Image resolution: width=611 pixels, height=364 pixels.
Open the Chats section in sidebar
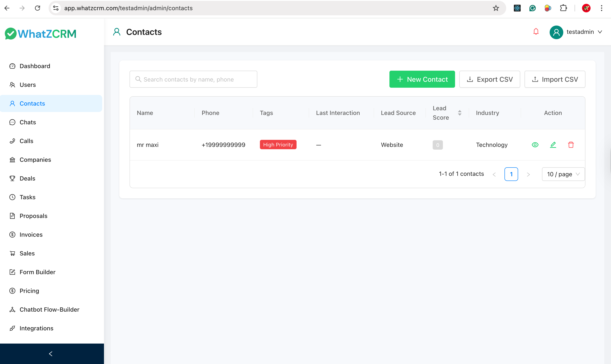click(x=27, y=122)
